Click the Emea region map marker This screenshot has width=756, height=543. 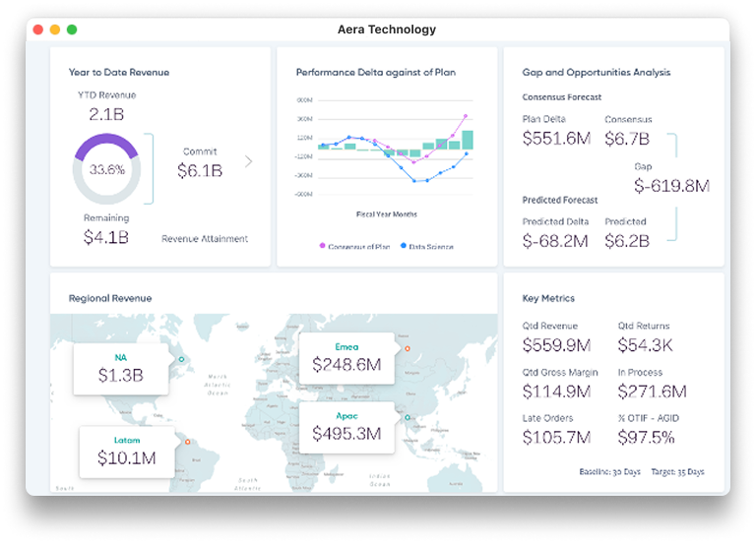408,348
